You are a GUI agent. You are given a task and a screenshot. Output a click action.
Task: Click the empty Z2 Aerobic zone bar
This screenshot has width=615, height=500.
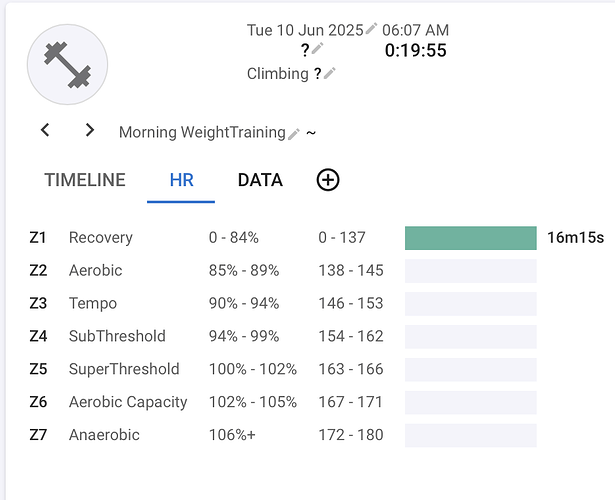[x=471, y=271]
